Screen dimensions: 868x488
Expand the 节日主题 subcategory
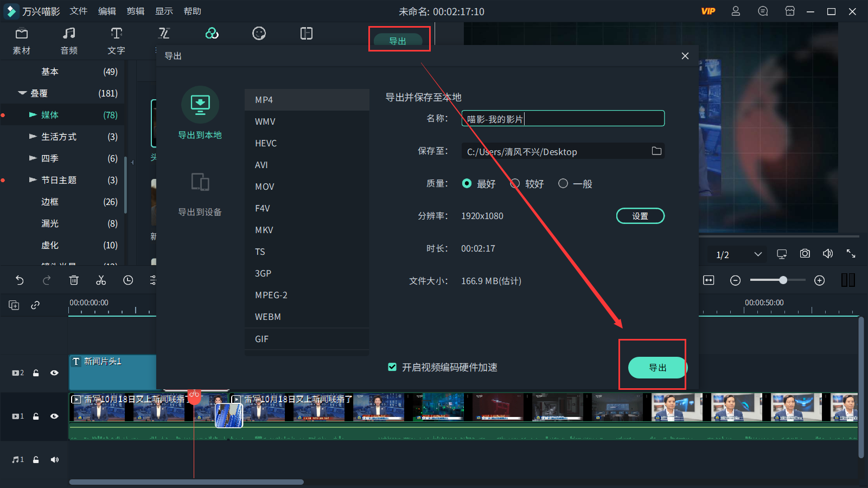click(34, 180)
